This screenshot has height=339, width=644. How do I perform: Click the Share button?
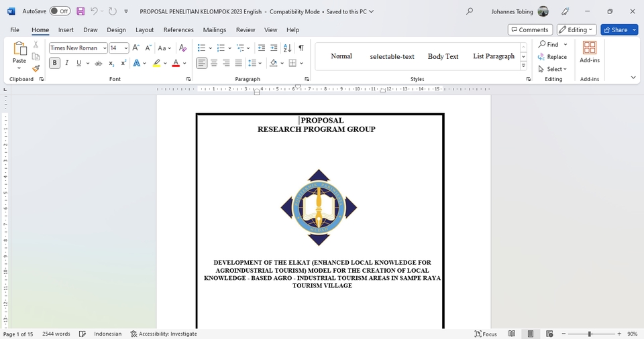coord(616,30)
